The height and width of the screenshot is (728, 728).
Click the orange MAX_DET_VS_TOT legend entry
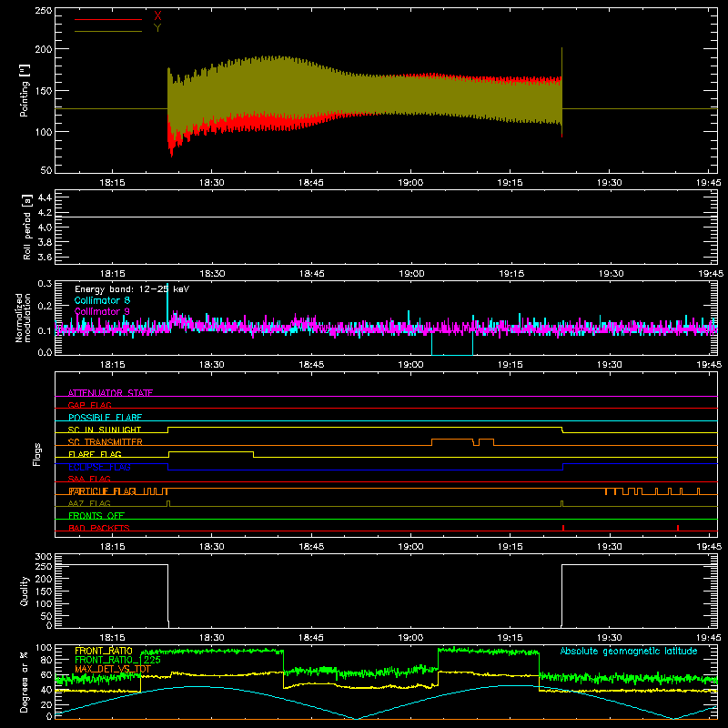pyautogui.click(x=113, y=669)
